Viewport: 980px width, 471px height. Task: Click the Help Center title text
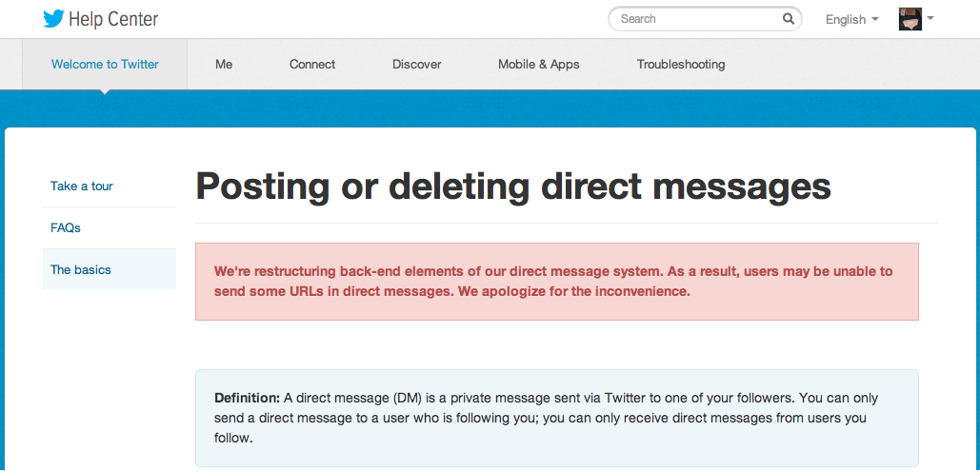(x=113, y=19)
